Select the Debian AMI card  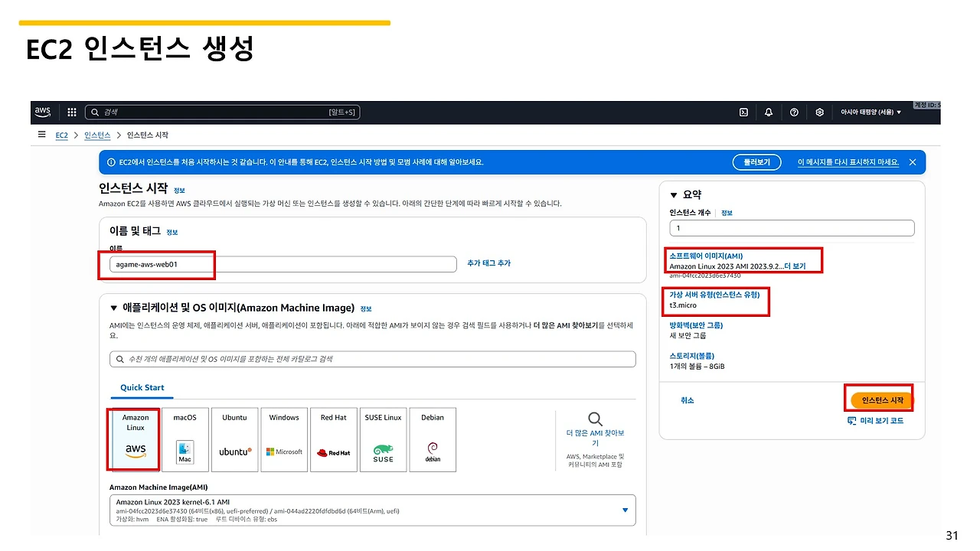click(433, 439)
